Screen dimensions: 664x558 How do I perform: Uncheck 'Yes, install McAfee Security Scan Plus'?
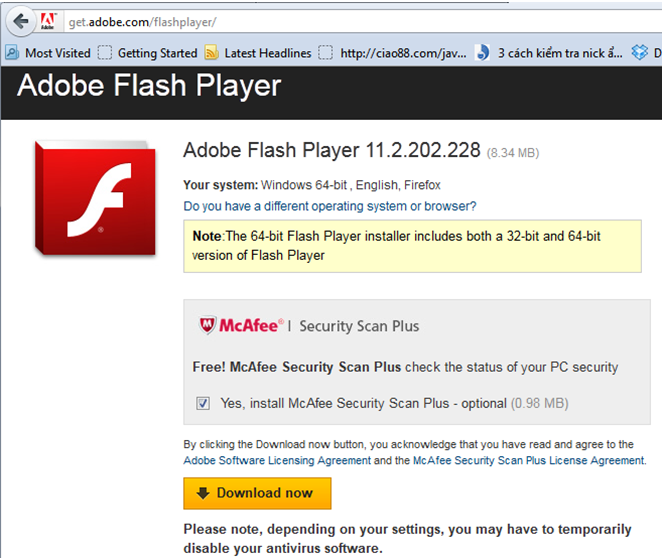[x=203, y=403]
